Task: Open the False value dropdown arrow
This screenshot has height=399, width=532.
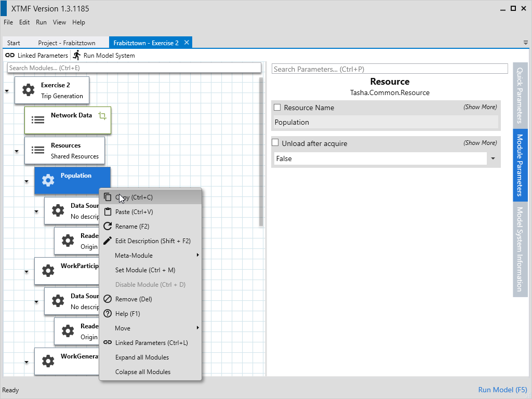Action: coord(493,158)
